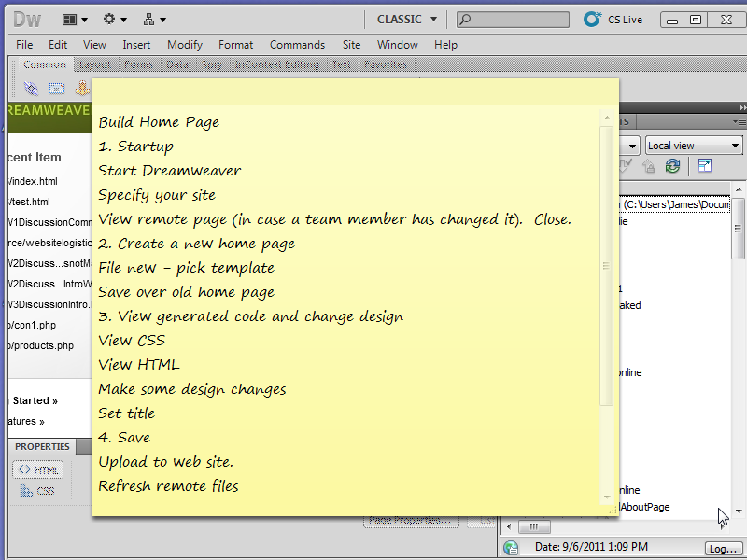Click the Email Link icon
The width and height of the screenshot is (747, 560).
click(56, 89)
